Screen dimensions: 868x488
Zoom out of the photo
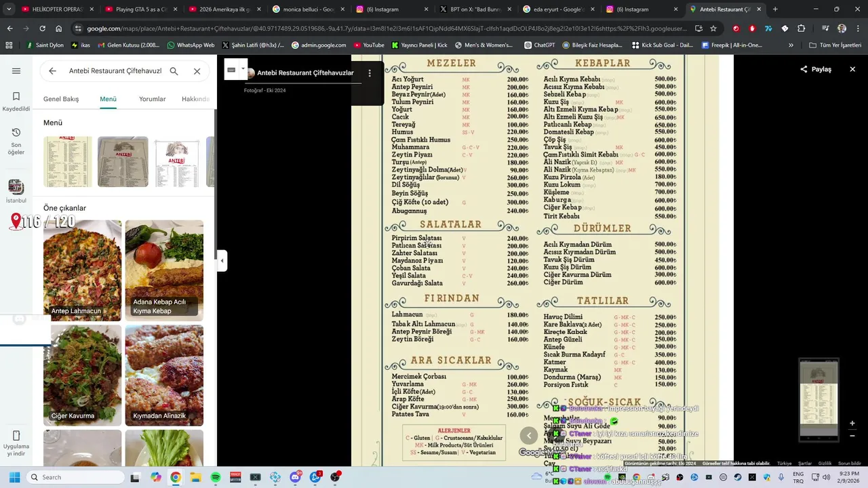[852, 436]
